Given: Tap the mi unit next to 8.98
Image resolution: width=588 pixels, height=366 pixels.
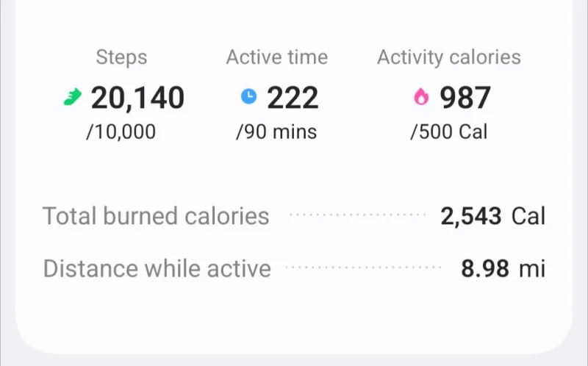Looking at the screenshot, I should [532, 269].
